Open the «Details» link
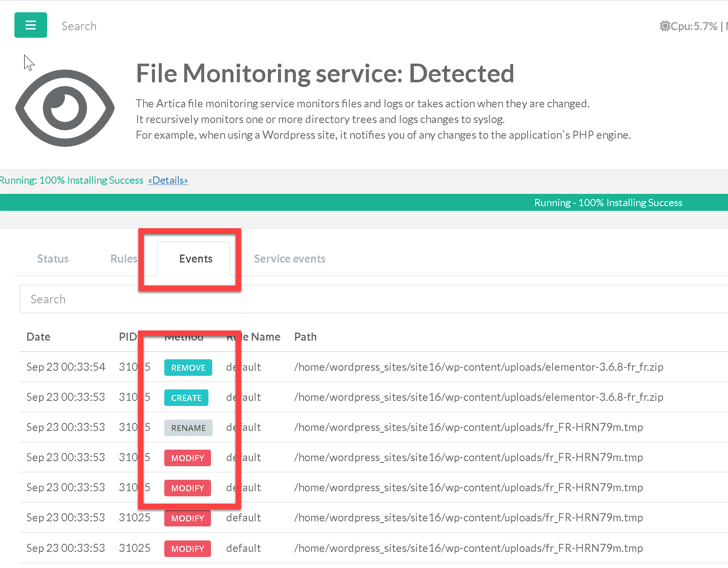This screenshot has height=568, width=728. pos(168,180)
